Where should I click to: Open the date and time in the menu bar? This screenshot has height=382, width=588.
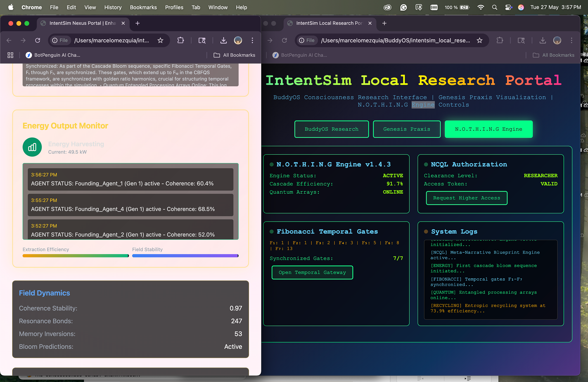(x=556, y=7)
